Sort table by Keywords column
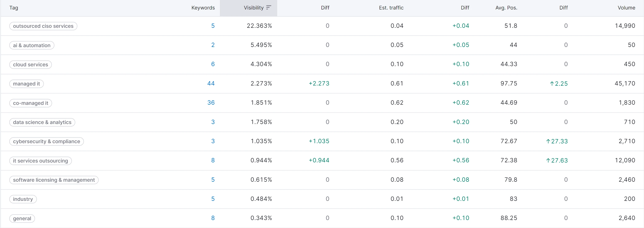644x228 pixels. [x=203, y=8]
